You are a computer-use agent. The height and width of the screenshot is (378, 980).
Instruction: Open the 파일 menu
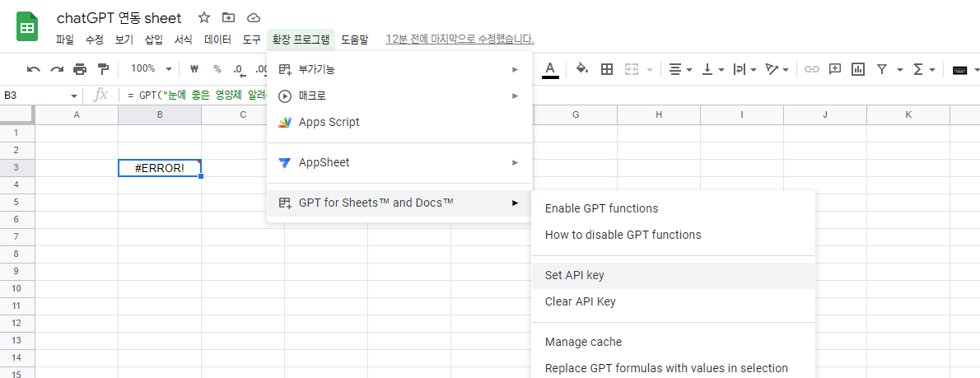click(64, 40)
